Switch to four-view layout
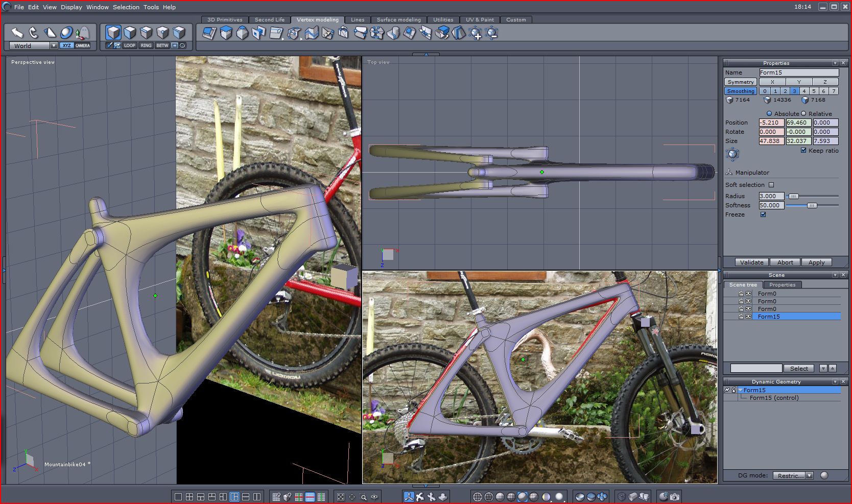 point(189,497)
